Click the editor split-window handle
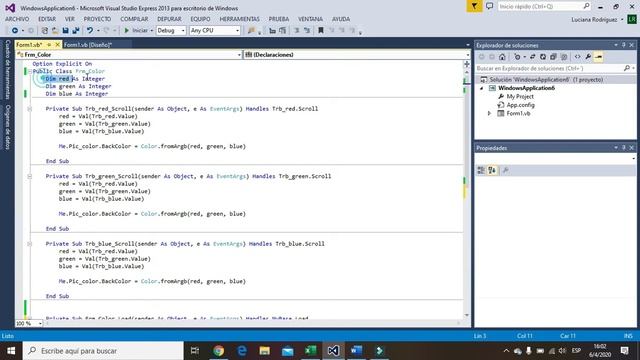640x360 pixels. click(x=467, y=64)
